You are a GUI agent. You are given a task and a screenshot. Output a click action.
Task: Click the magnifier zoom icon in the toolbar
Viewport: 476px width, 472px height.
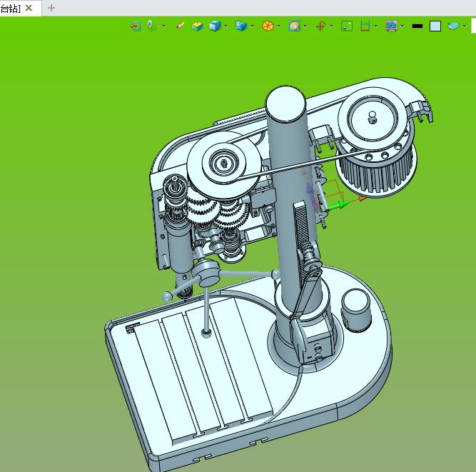[294, 26]
